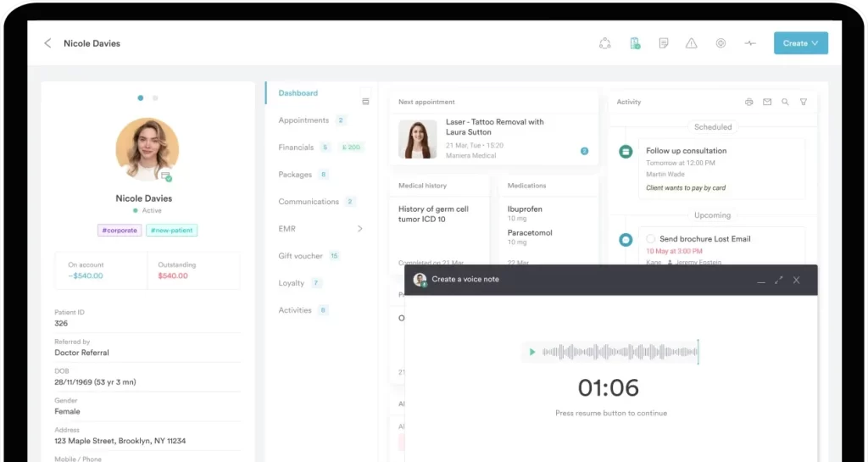Mark Send brochure Lost Email task complete
The height and width of the screenshot is (462, 868).
[651, 239]
